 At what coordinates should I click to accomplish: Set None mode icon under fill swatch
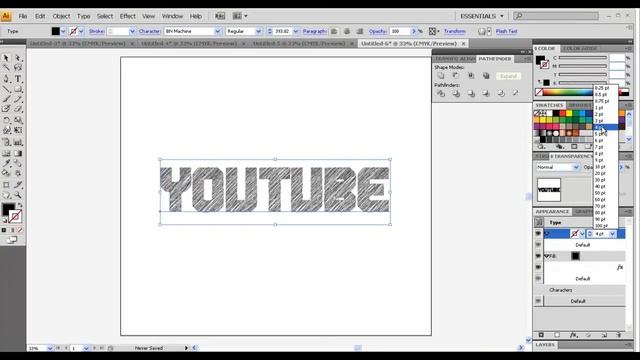pos(20,230)
